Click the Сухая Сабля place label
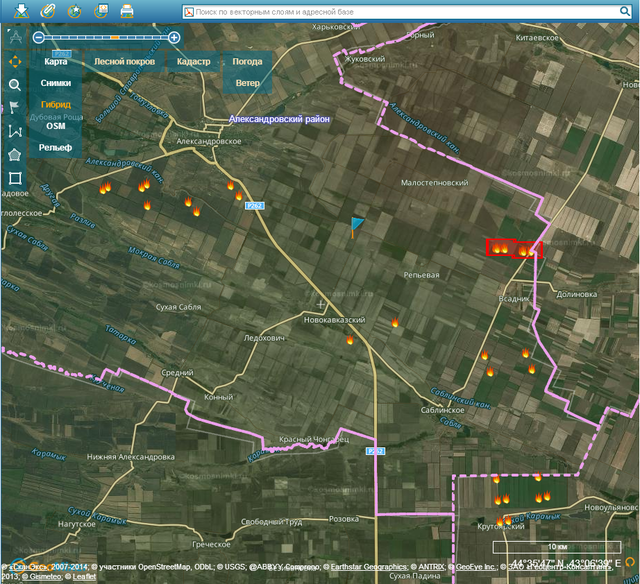The width and height of the screenshot is (640, 584). pos(178,307)
